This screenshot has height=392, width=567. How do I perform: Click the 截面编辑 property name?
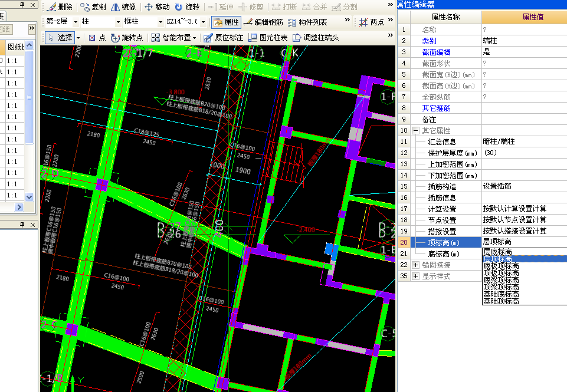436,52
